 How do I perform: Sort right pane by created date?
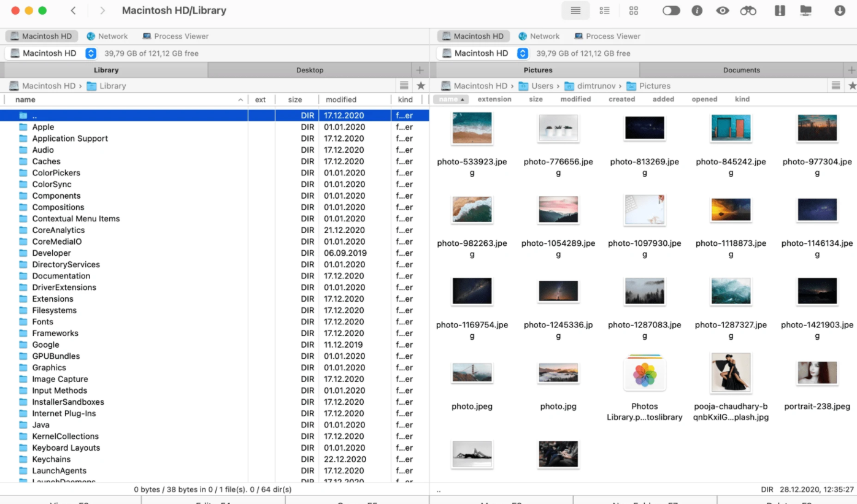click(x=621, y=99)
